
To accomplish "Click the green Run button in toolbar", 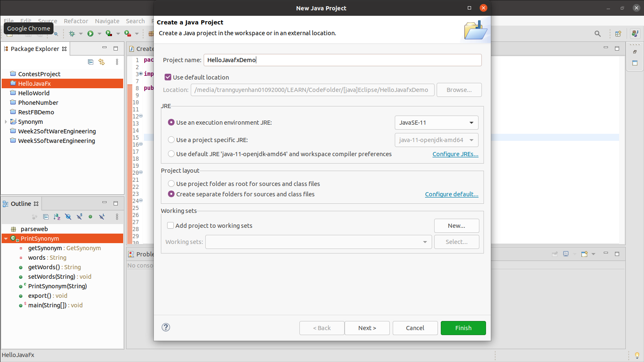I will (90, 34).
